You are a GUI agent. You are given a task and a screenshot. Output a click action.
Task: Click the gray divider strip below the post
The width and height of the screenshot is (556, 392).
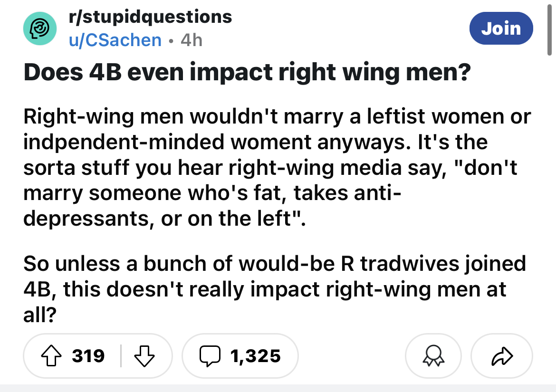pyautogui.click(x=278, y=388)
